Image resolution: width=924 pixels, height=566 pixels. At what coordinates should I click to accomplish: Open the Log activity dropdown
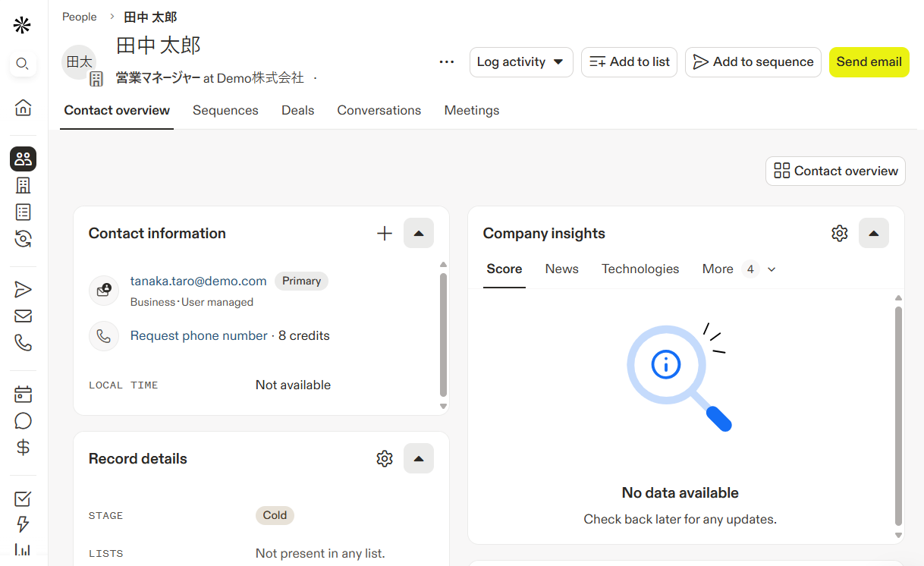click(520, 62)
